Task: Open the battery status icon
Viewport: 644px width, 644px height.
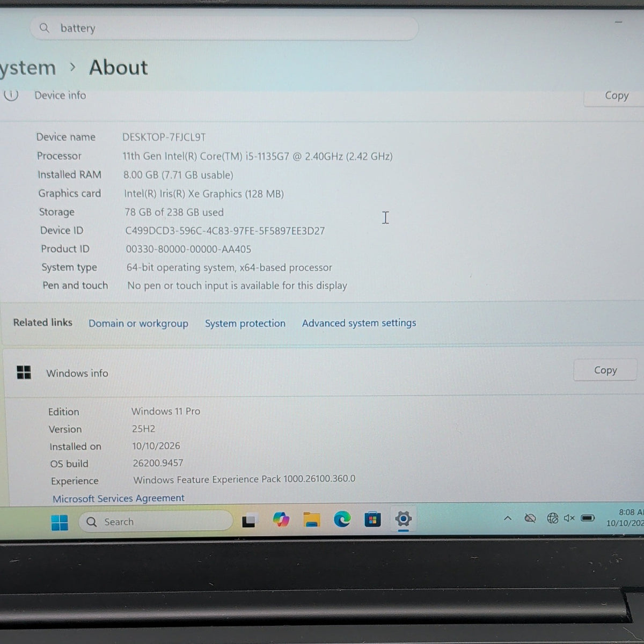Action: point(588,518)
